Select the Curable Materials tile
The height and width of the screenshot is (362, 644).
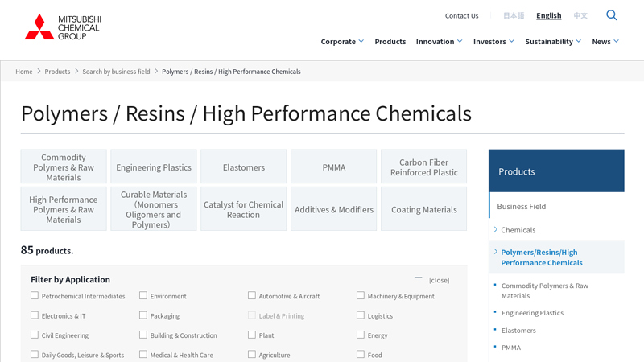(x=154, y=209)
